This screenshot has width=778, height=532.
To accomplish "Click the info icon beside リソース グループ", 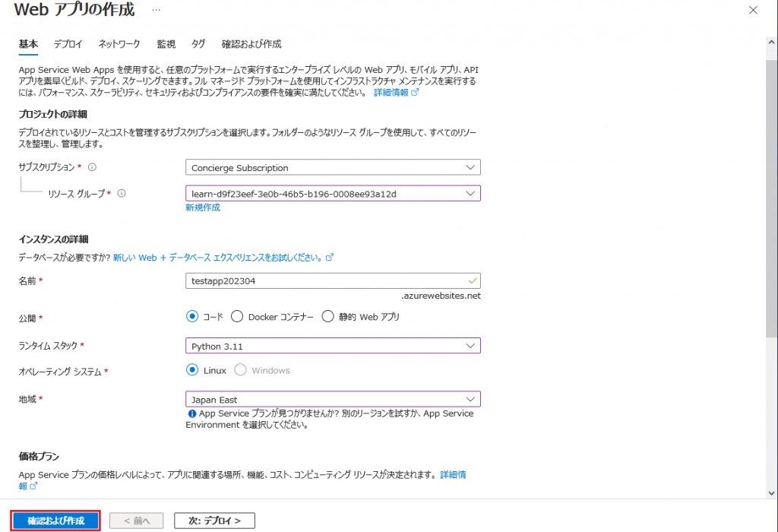I will 122,193.
